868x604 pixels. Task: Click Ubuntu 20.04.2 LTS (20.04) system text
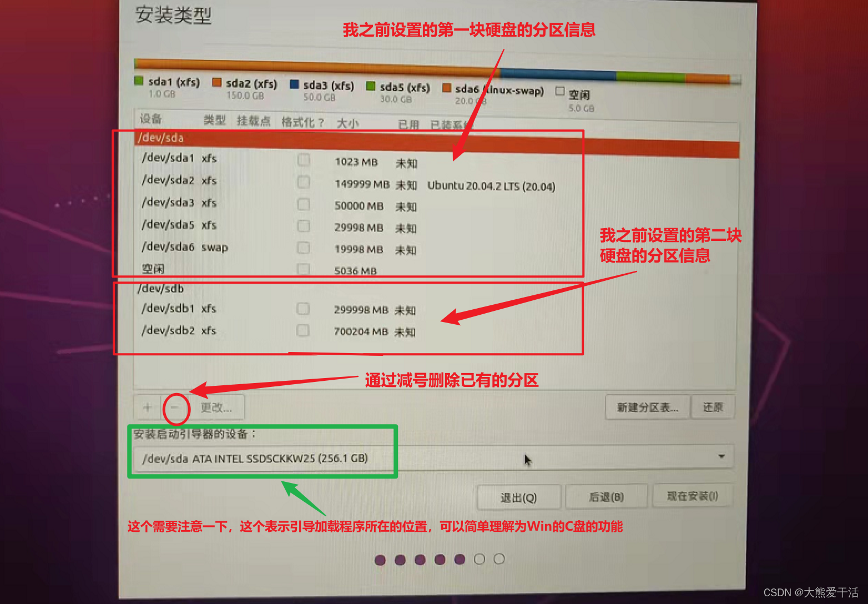[x=491, y=186]
